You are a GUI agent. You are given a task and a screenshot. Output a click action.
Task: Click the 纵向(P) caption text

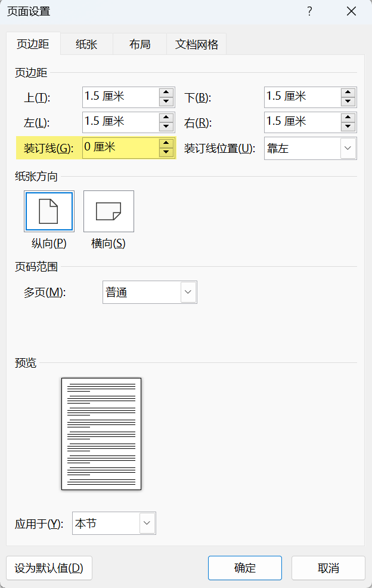click(49, 244)
